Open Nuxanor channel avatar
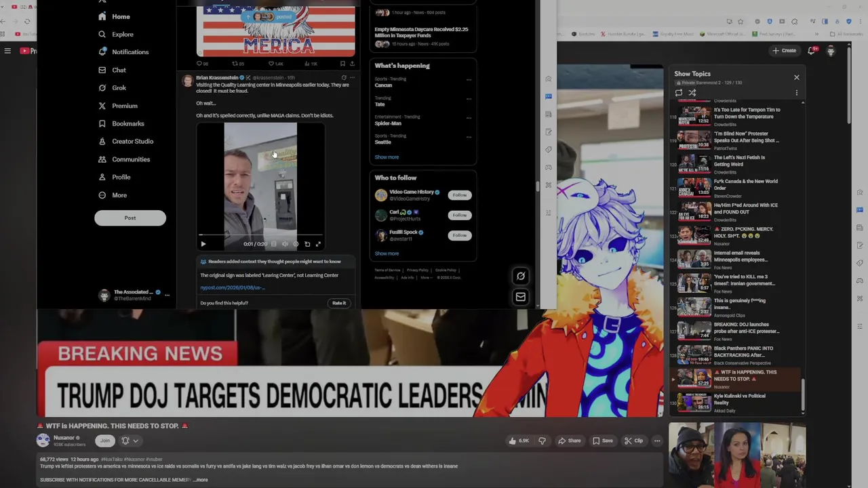 43,441
